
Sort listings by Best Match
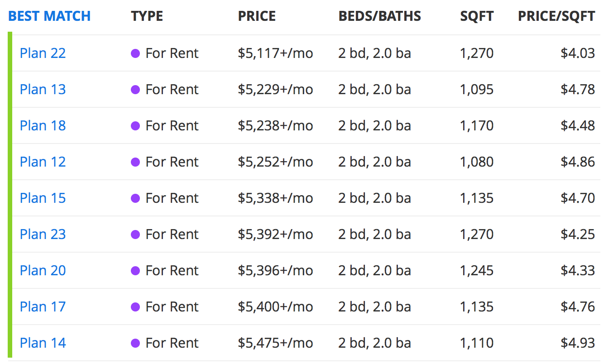pyautogui.click(x=49, y=16)
